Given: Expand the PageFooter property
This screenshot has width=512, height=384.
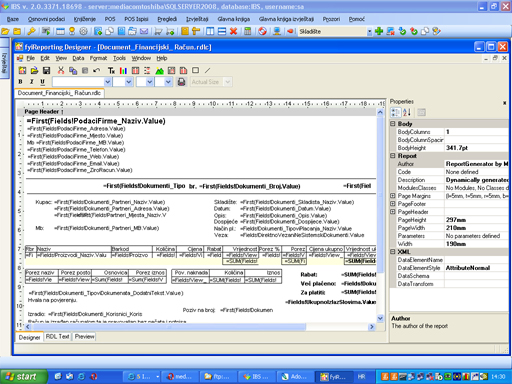Looking at the screenshot, I should pyautogui.click(x=393, y=204).
